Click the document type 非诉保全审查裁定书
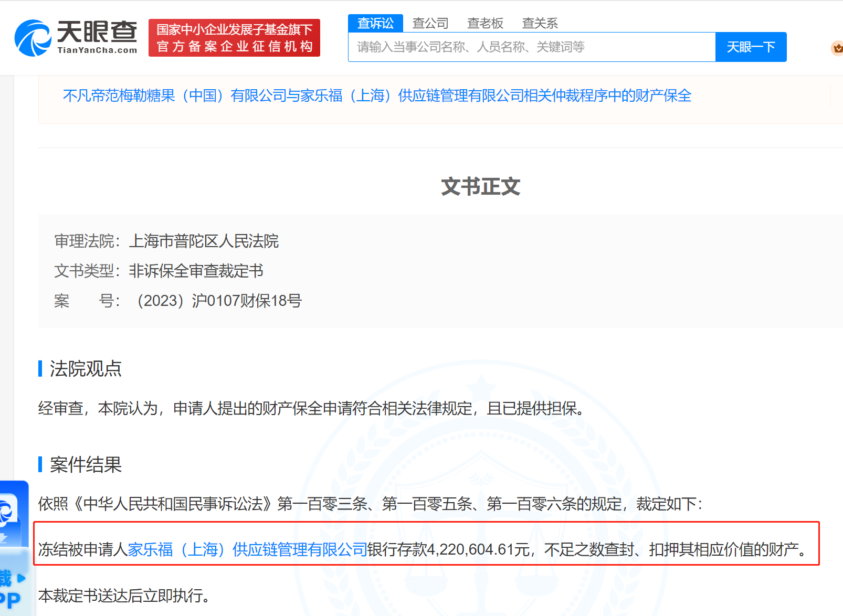The image size is (843, 616). [196, 271]
